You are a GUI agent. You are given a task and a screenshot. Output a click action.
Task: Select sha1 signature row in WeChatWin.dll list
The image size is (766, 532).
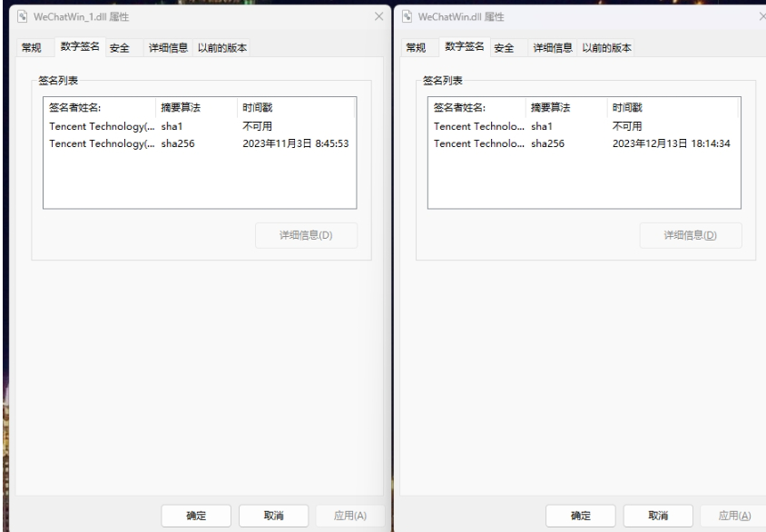click(x=584, y=126)
